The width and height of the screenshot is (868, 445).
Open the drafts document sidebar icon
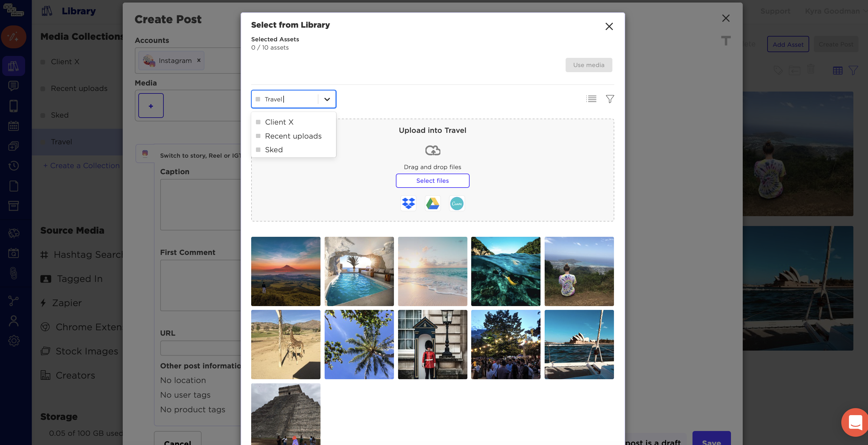click(x=13, y=186)
